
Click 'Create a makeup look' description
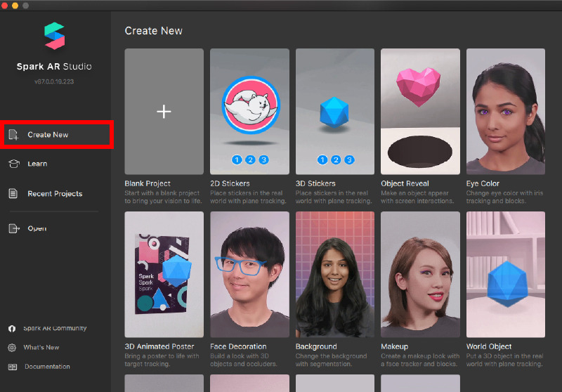pyautogui.click(x=420, y=360)
